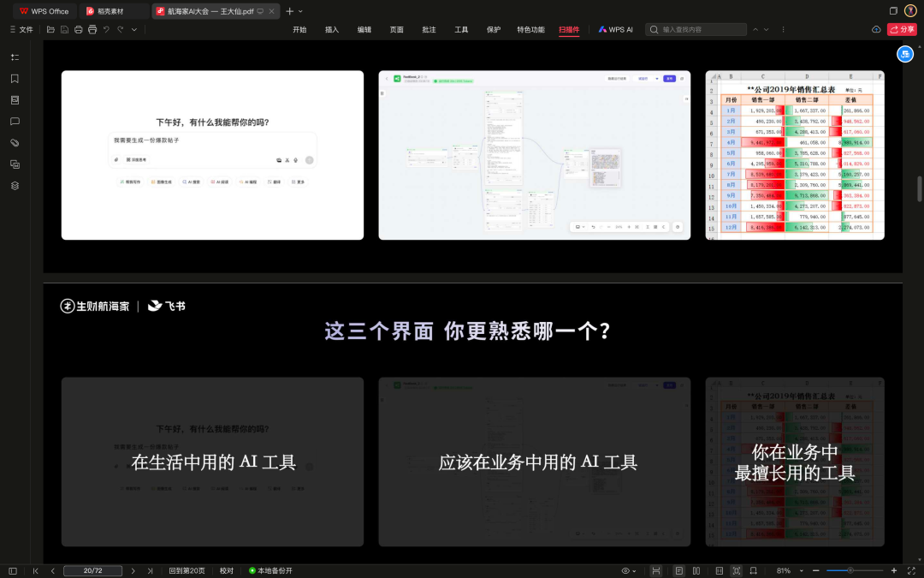Go to the next search result arrow

click(766, 29)
